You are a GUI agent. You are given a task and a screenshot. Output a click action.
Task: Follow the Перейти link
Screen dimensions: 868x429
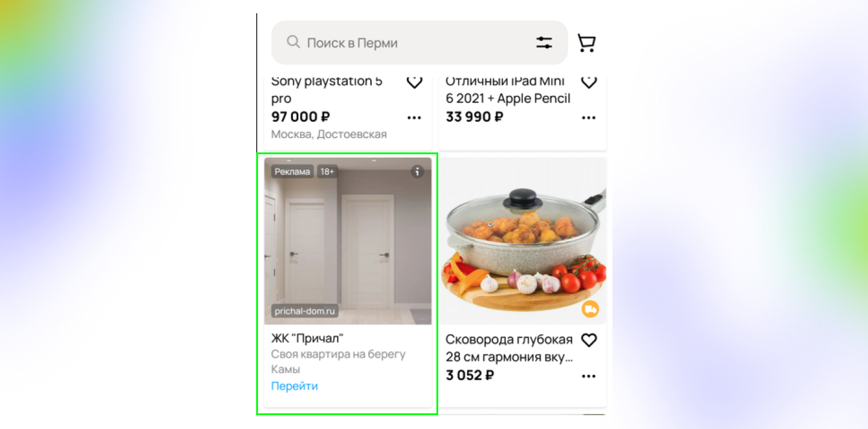[294, 386]
